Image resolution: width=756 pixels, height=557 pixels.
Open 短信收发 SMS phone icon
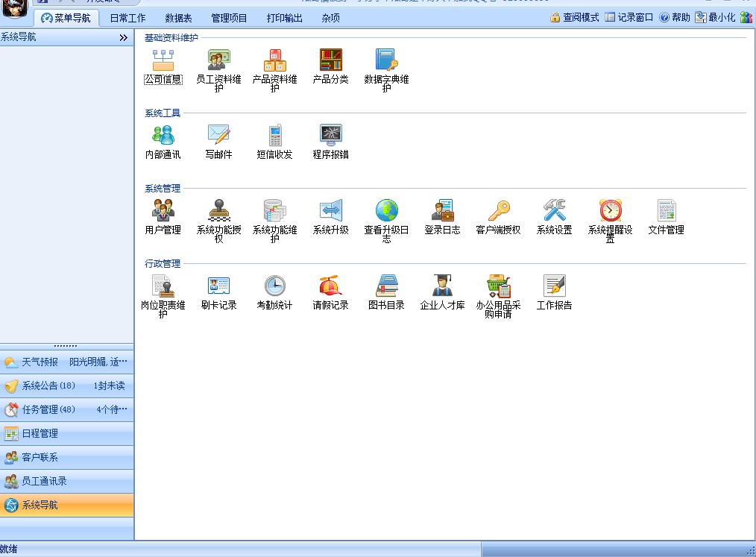pyautogui.click(x=274, y=136)
